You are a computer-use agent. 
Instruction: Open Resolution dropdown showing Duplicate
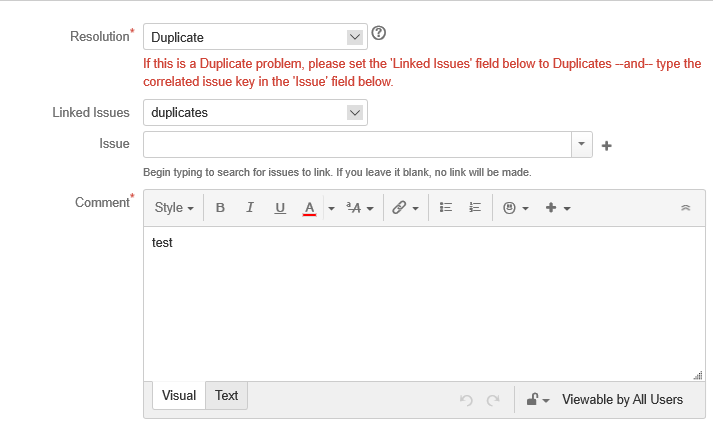[255, 37]
